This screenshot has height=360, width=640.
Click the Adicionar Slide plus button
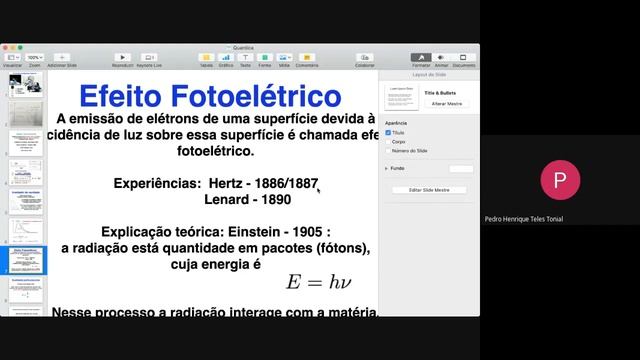pyautogui.click(x=62, y=58)
